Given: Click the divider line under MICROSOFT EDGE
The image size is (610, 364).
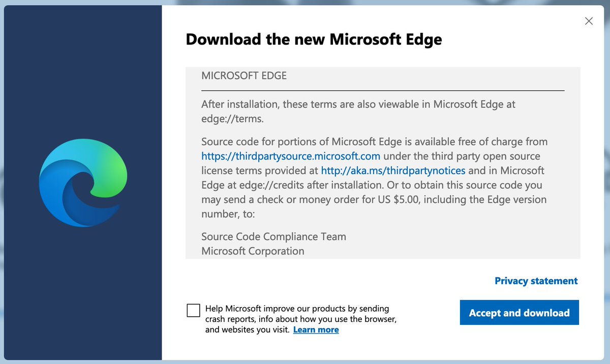Looking at the screenshot, I should [383, 90].
